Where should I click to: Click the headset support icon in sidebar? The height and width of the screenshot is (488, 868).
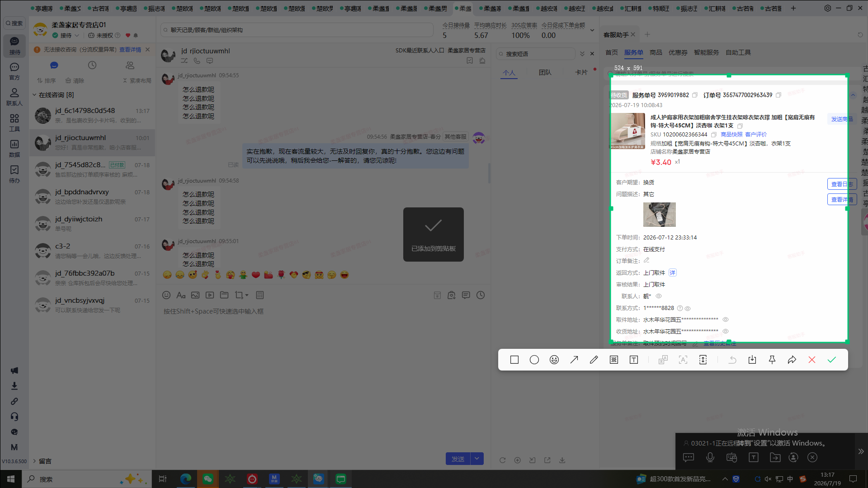pos(14,417)
